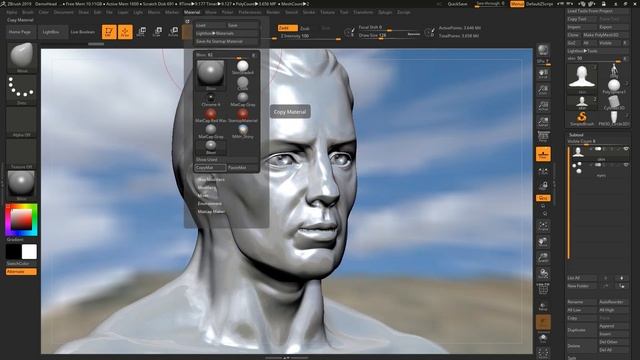Open the Dots stroke type picker
Screen dimensions: 640x360
21,89
